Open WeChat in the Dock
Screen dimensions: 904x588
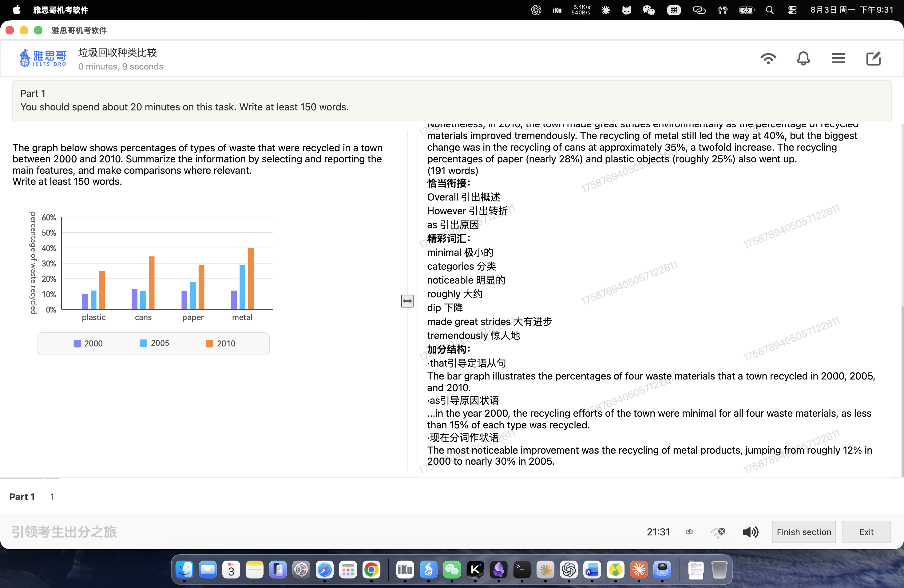(452, 569)
